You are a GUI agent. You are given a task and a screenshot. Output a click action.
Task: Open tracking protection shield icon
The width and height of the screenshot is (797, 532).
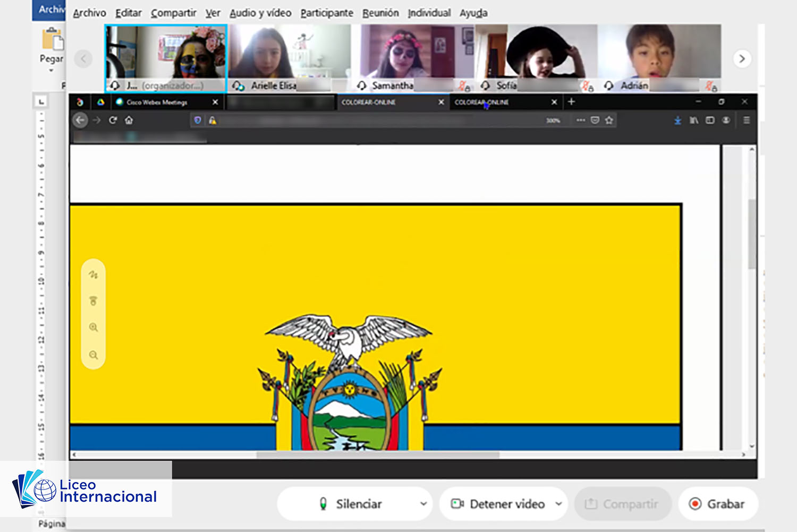pos(198,121)
